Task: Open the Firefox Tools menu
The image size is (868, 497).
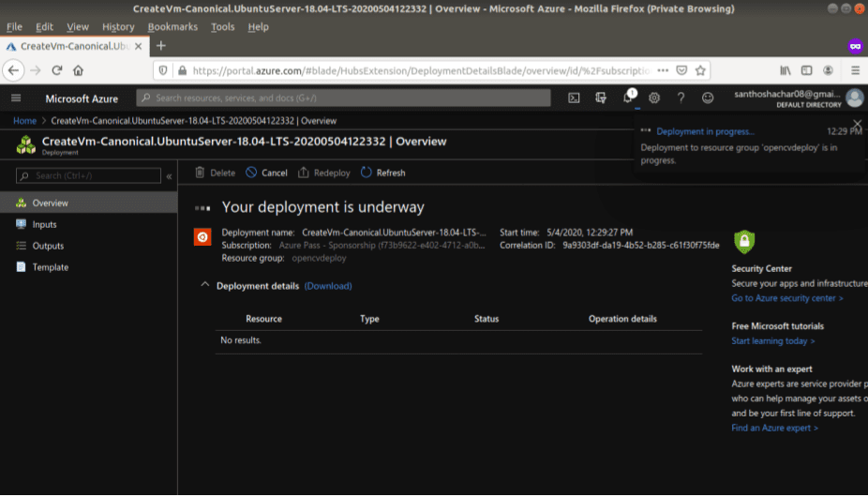Action: (x=222, y=26)
